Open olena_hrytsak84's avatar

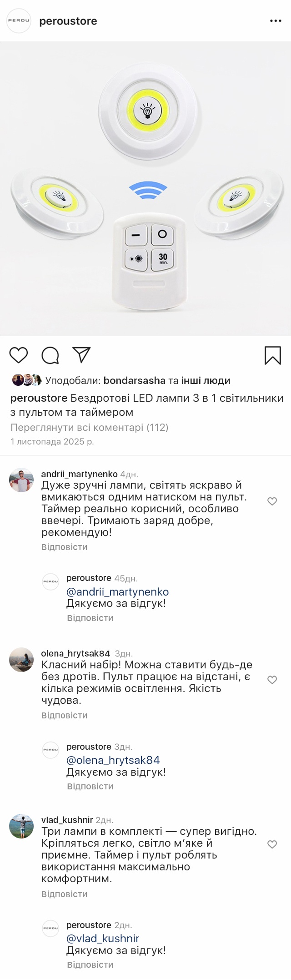coord(21,660)
